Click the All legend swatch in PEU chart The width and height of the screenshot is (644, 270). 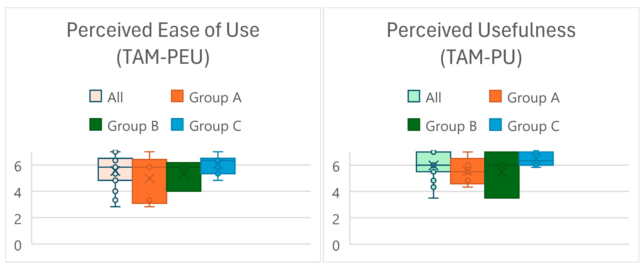coord(95,96)
